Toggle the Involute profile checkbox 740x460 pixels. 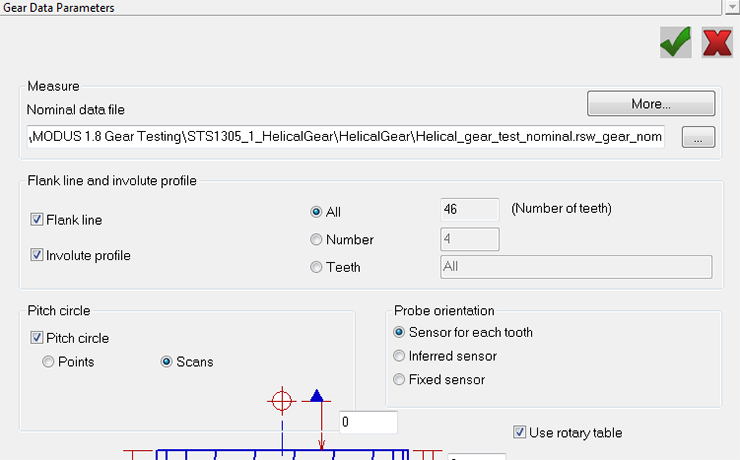coord(37,255)
